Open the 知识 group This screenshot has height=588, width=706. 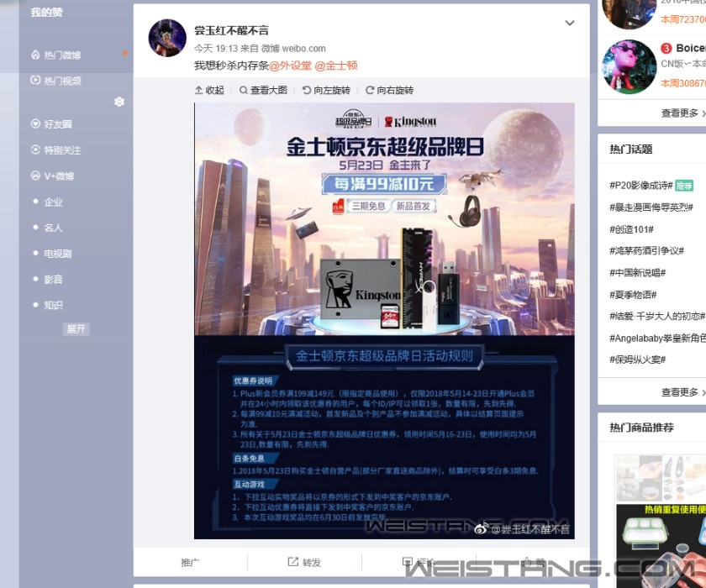coord(53,305)
